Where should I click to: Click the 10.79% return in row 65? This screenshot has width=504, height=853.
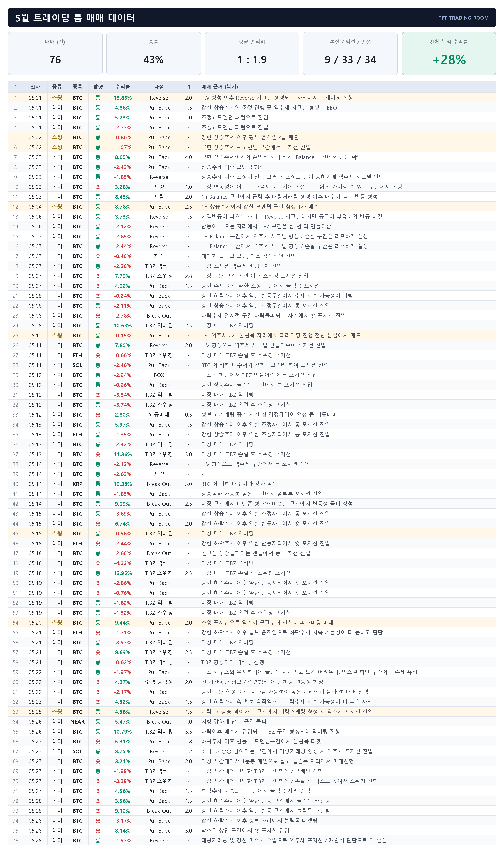(123, 732)
